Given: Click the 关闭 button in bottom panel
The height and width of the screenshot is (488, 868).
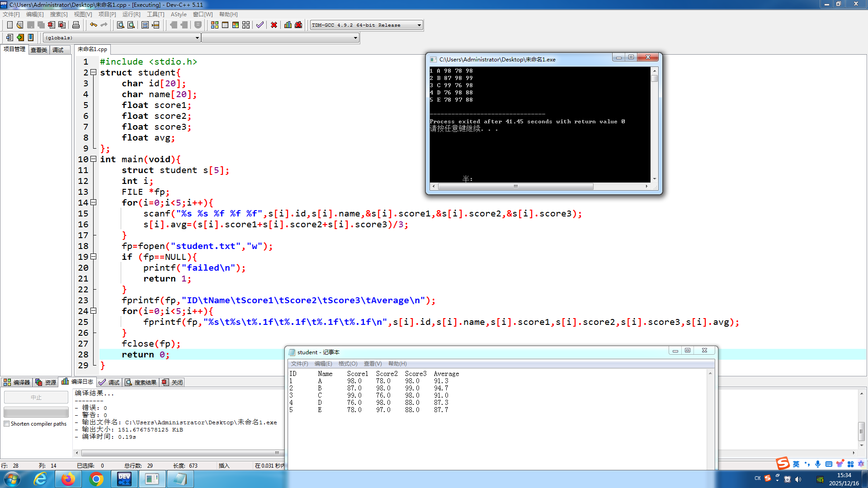Looking at the screenshot, I should tap(173, 382).
